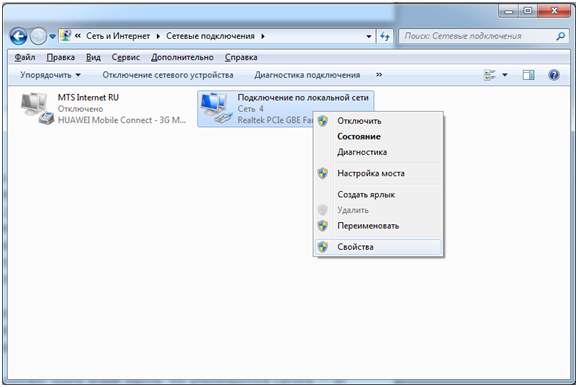The image size is (578, 387).
Task: Show more toolbar commands via chevron
Action: click(379, 75)
